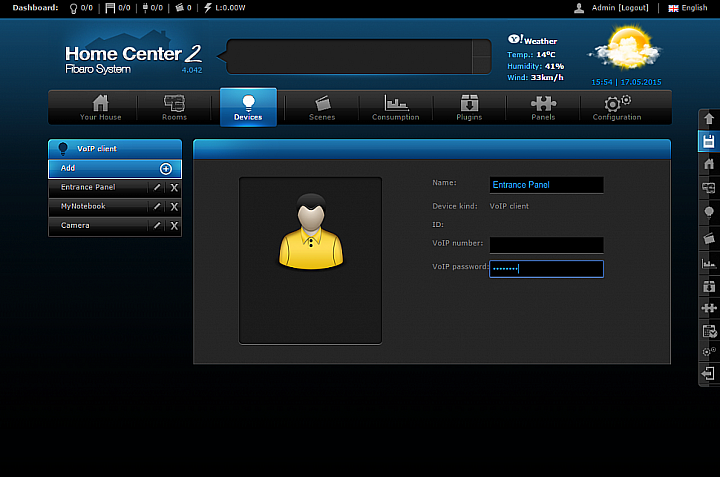Edit Entrance Panel using its pencil icon
The width and height of the screenshot is (720, 477).
tap(156, 187)
